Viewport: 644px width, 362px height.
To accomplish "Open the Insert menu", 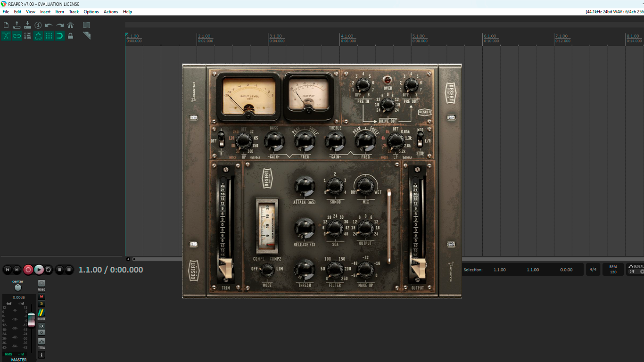I will (45, 12).
